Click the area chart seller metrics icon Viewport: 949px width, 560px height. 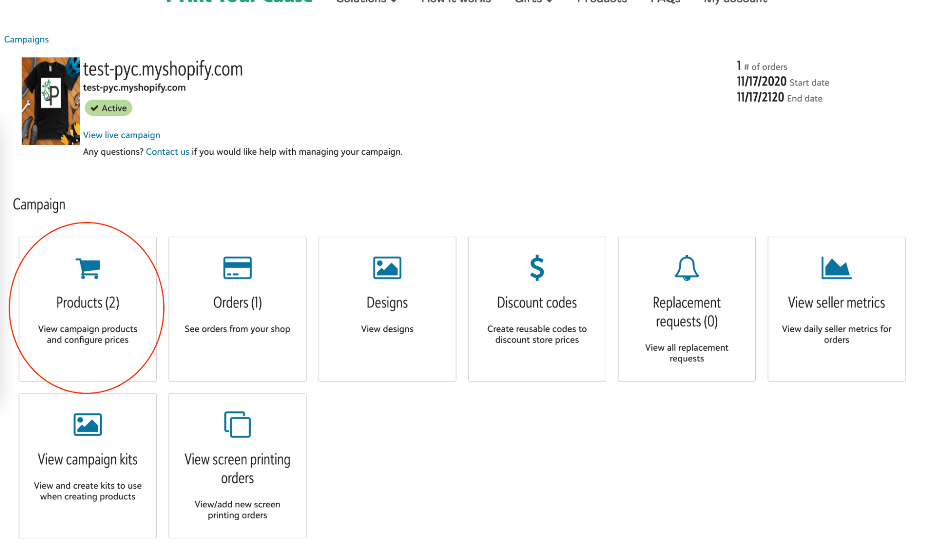click(836, 268)
